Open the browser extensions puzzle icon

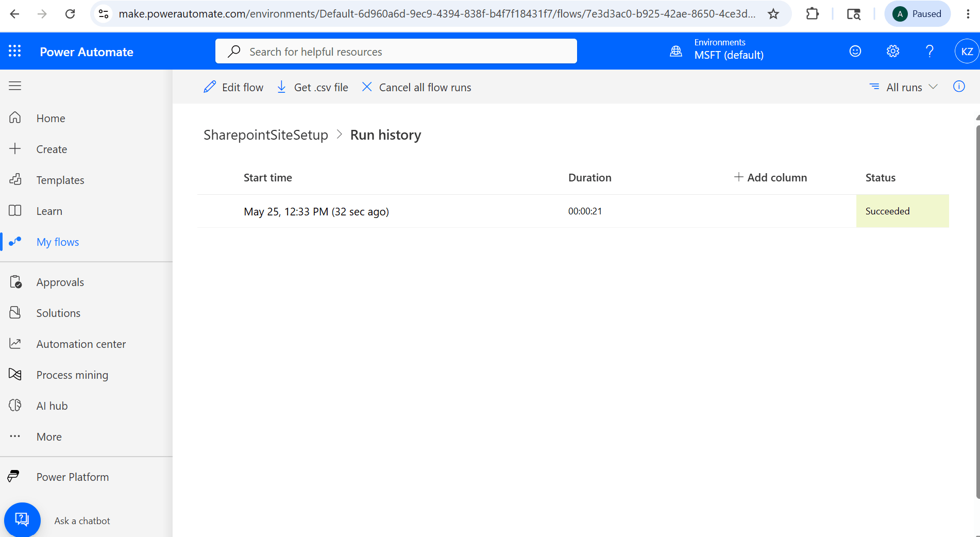click(813, 14)
